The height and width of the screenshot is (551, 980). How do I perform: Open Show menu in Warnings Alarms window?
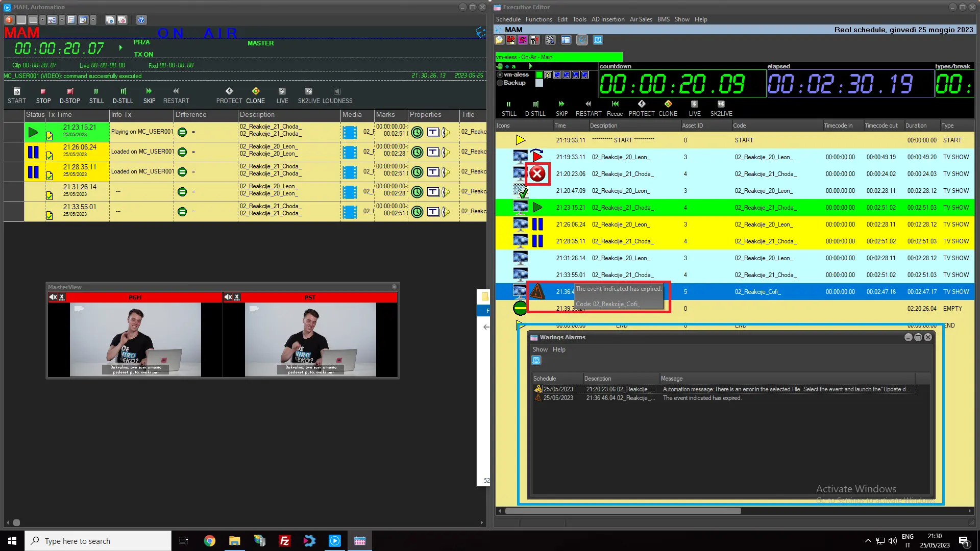tap(540, 349)
